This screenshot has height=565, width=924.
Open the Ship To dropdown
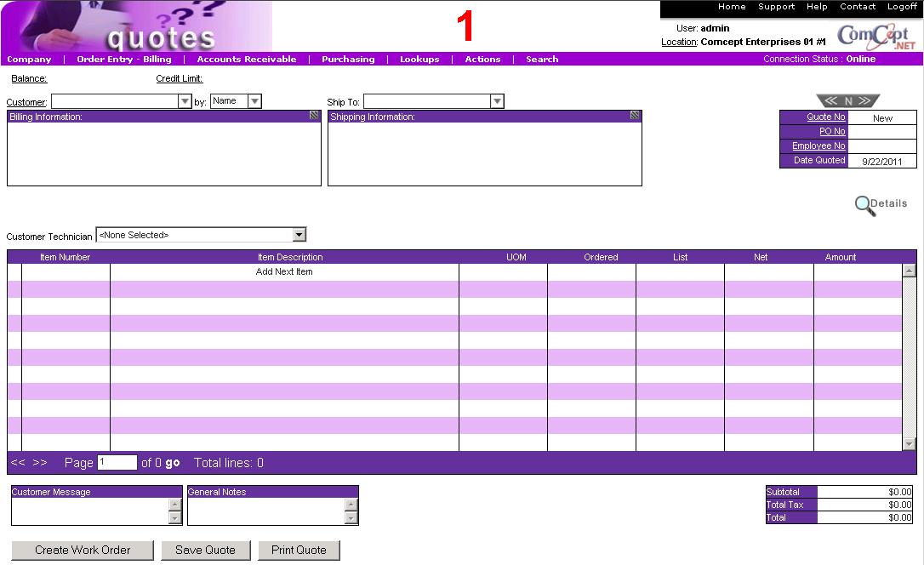click(497, 102)
